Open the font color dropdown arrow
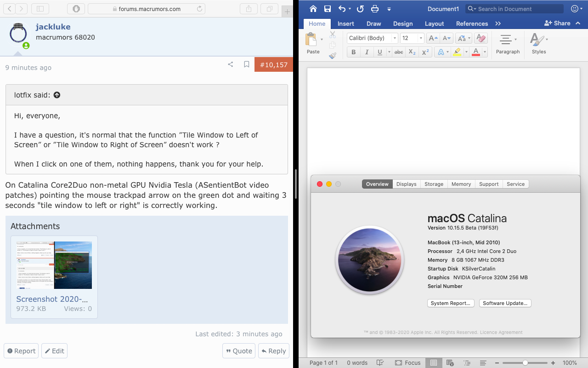This screenshot has width=588, height=368. pyautogui.click(x=484, y=52)
